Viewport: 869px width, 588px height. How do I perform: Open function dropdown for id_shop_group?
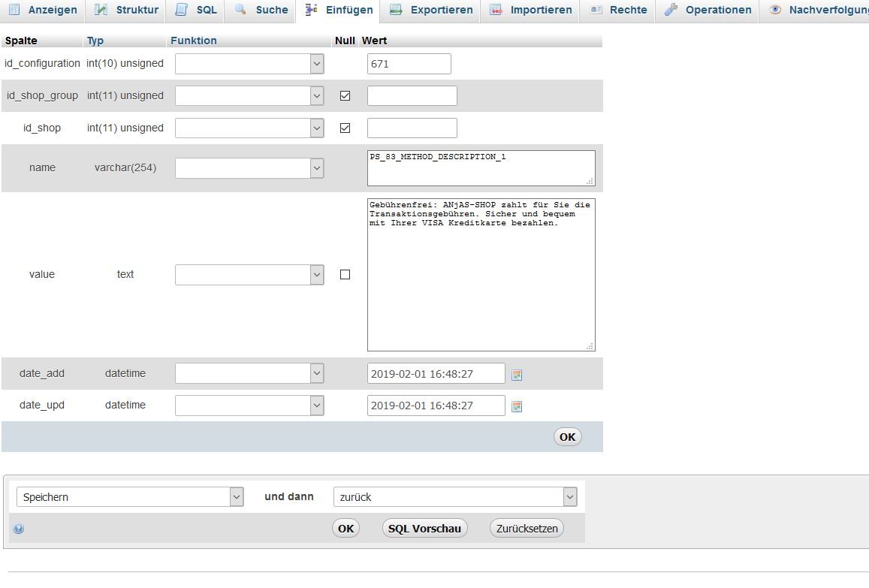(249, 96)
